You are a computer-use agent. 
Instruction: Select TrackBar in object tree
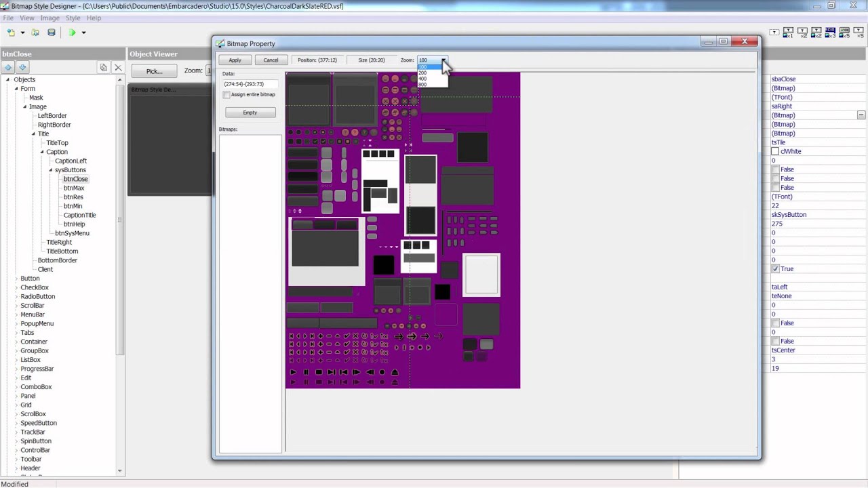pos(33,432)
